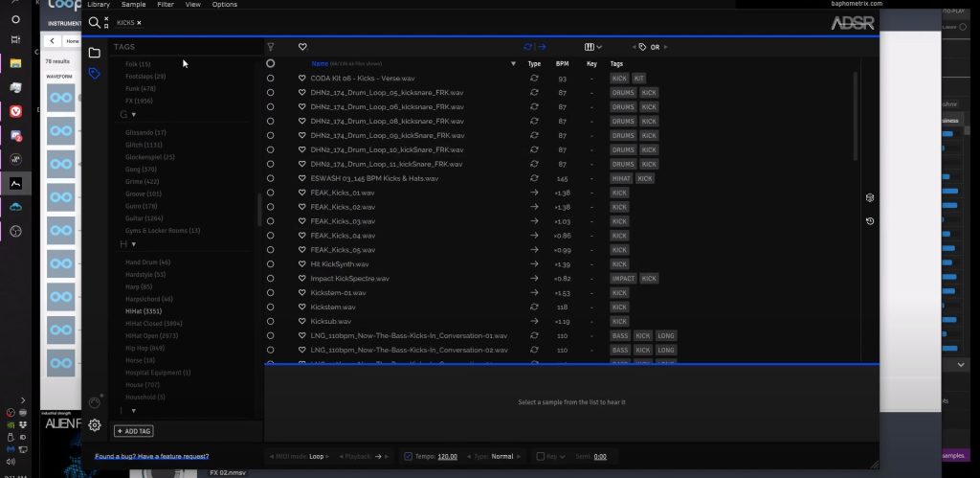
Task: Click the blue loop type filter icon
Action: pyautogui.click(x=528, y=47)
